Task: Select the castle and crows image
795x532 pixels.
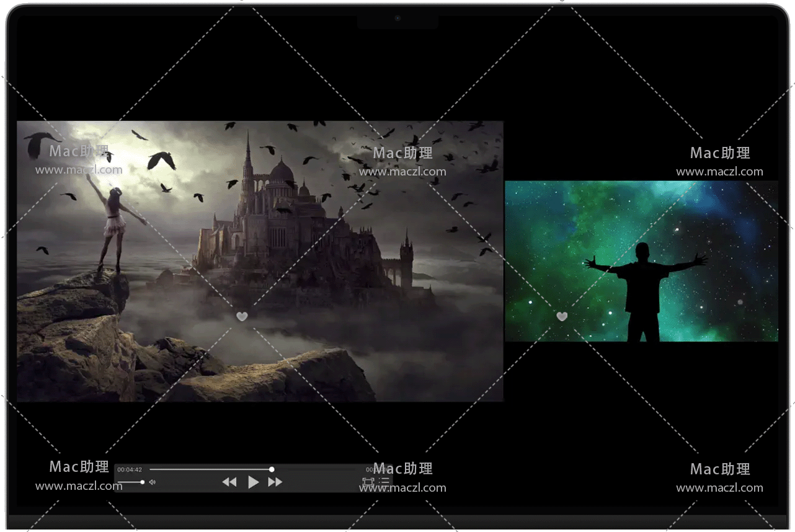Action: point(260,261)
